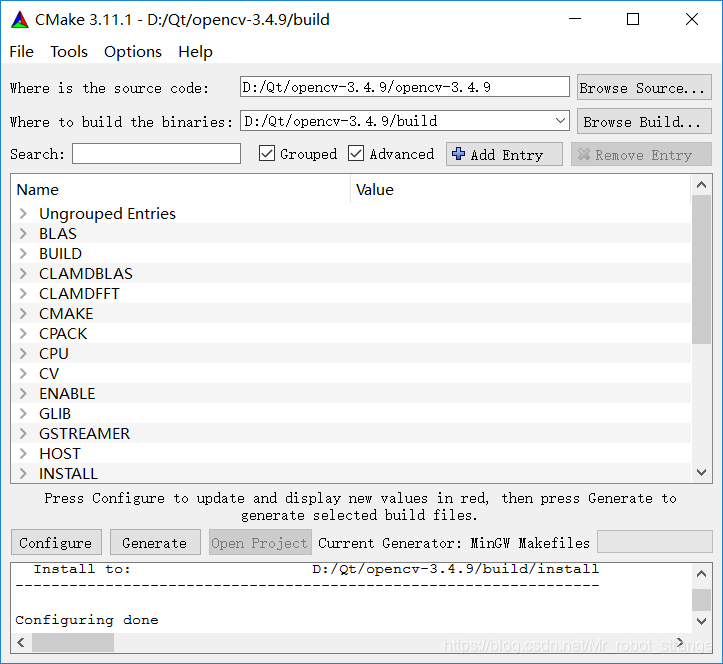Expand the BUILD group arrow
723x664 pixels.
tap(23, 254)
